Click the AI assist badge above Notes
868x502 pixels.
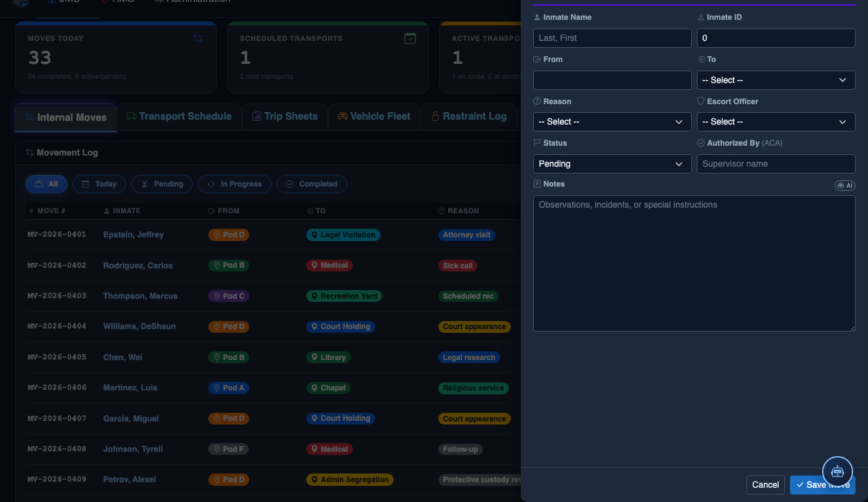click(x=844, y=185)
